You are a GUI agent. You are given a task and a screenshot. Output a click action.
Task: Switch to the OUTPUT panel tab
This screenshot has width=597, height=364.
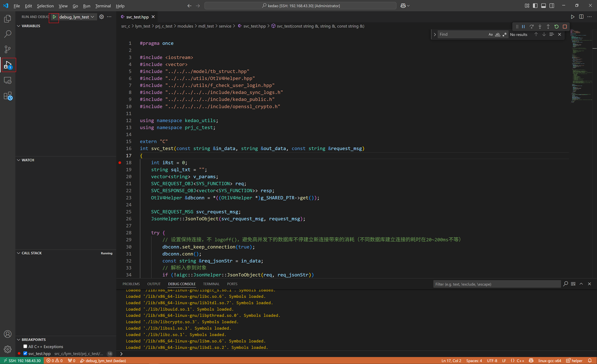154,284
